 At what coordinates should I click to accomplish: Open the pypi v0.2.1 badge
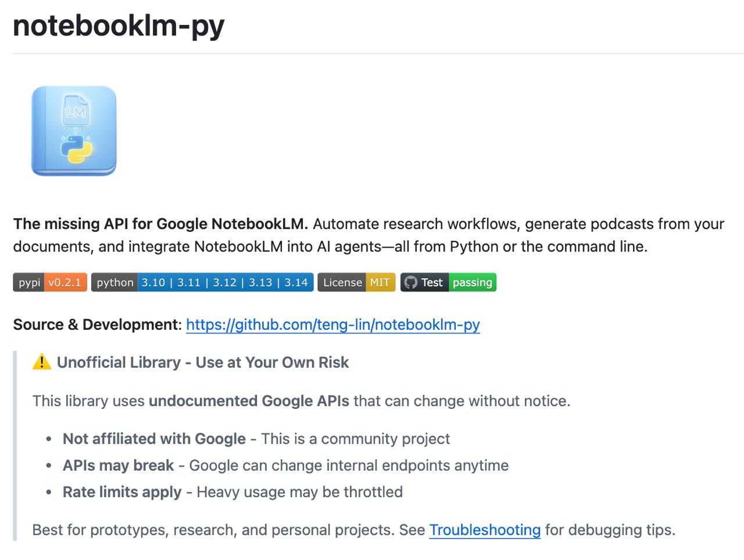tap(50, 282)
